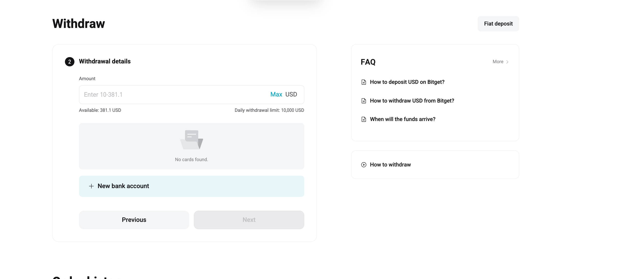Click the step 2 circle badge

click(x=69, y=62)
